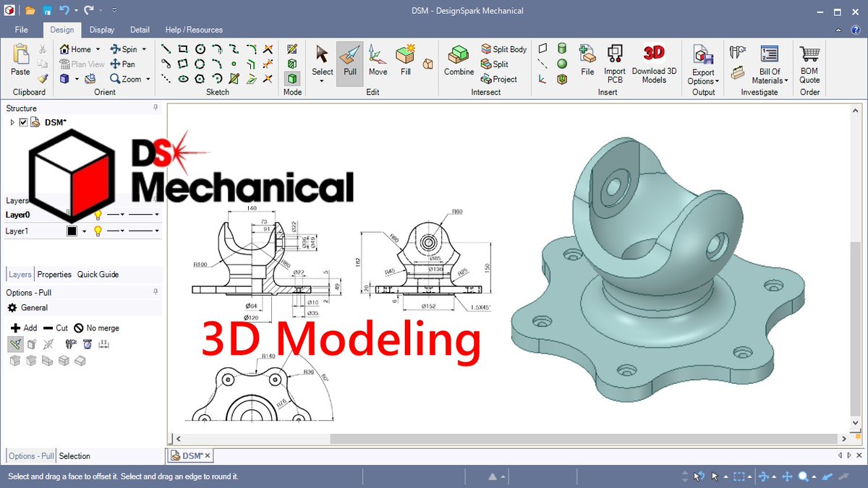Select the Add pull option
868x488 pixels.
pyautogui.click(x=24, y=328)
